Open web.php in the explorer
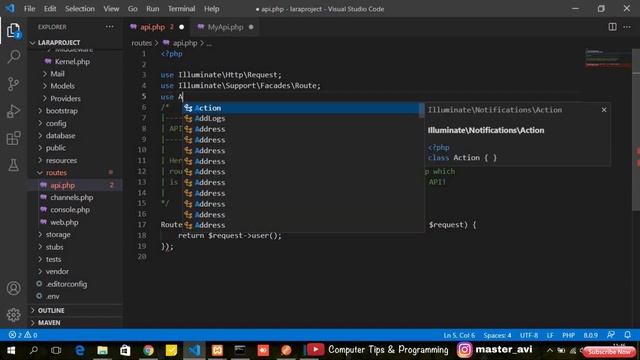 point(64,222)
